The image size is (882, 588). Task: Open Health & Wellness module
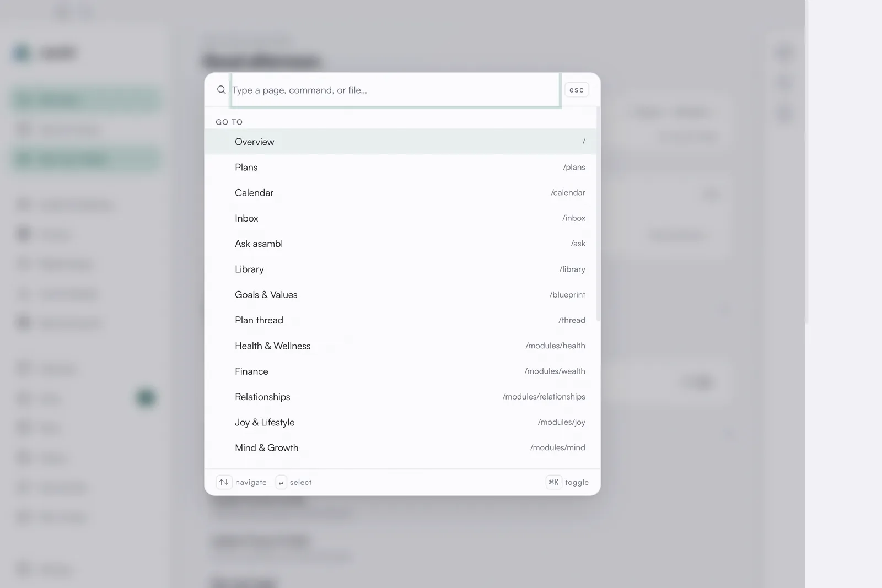tap(400, 346)
